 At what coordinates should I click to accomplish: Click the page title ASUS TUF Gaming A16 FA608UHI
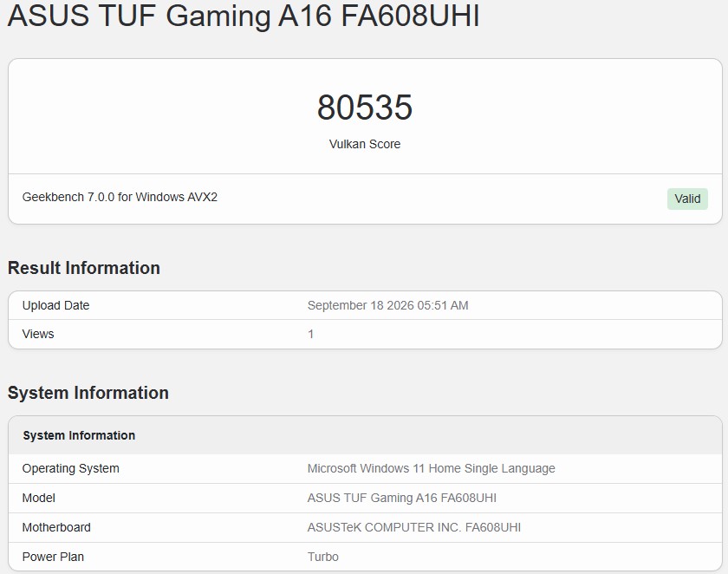244,15
